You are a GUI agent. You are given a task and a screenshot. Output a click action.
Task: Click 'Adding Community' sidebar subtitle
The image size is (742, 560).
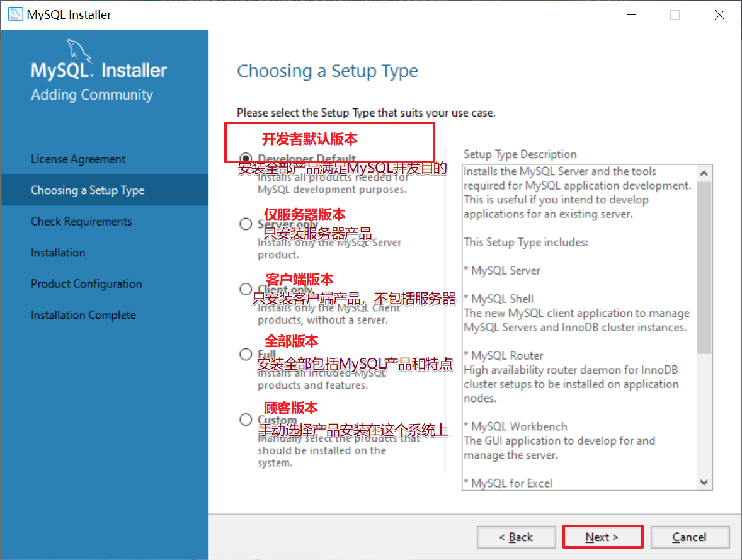[92, 94]
